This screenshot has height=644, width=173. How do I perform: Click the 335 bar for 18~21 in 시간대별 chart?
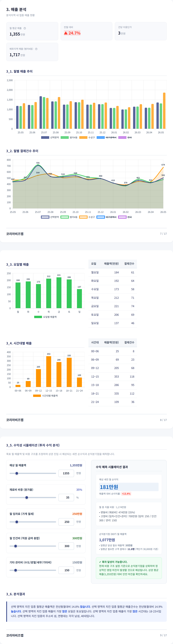coord(69,373)
